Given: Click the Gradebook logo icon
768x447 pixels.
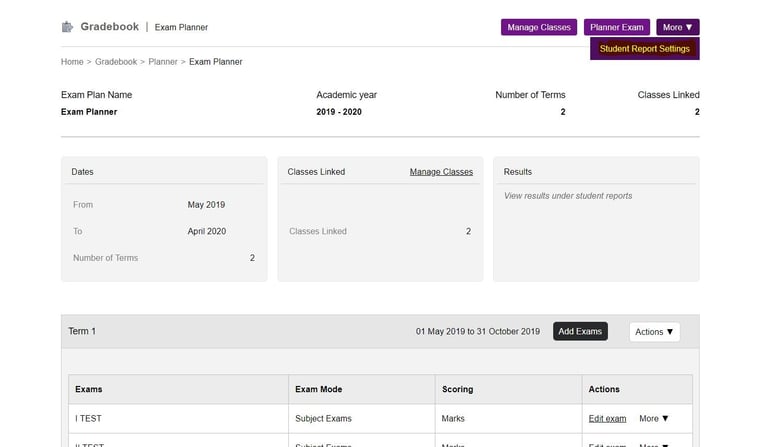Looking at the screenshot, I should [x=67, y=27].
